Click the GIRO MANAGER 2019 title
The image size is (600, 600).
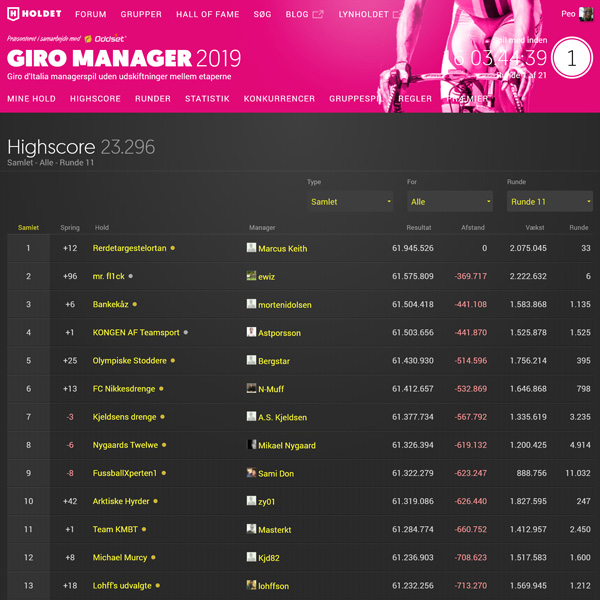point(124,58)
